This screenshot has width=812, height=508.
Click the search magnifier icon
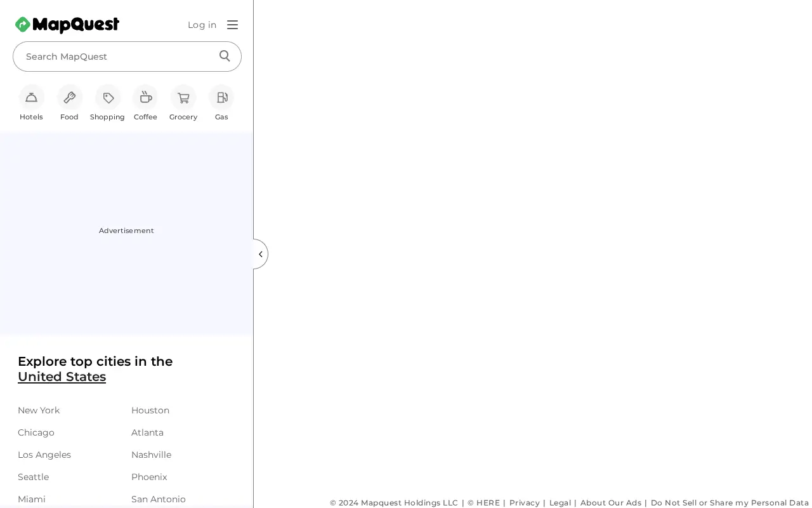point(225,56)
